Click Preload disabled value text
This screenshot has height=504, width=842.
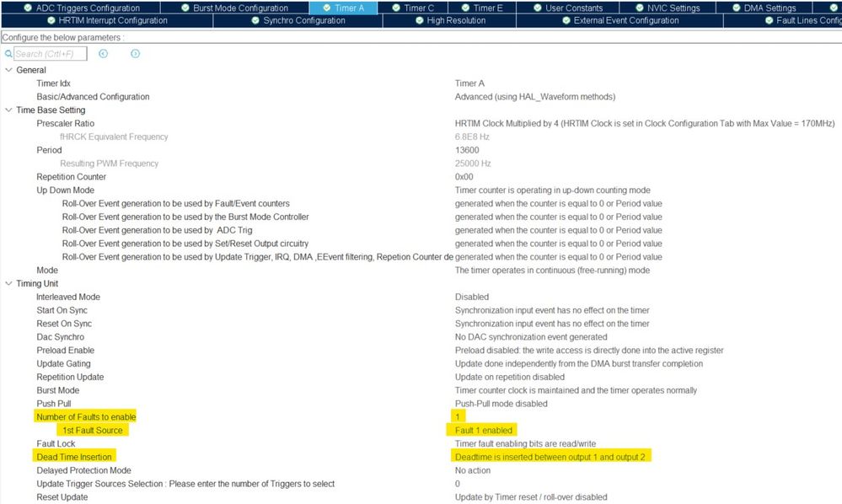[x=589, y=351]
